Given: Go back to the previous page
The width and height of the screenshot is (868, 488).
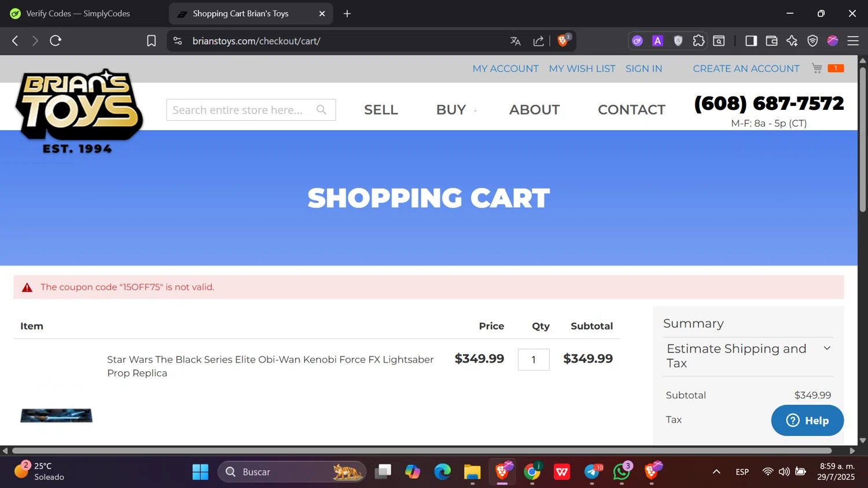Looking at the screenshot, I should click(15, 40).
